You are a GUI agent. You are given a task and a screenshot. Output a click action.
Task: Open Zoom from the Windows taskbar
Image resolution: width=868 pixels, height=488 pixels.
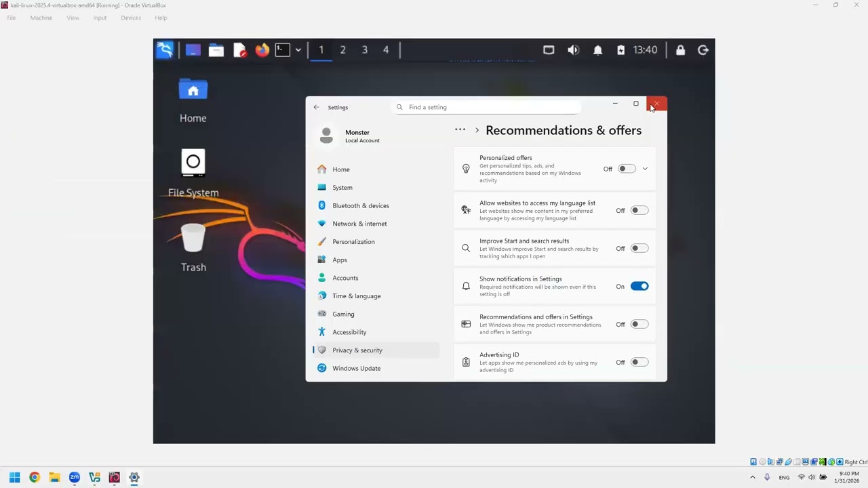(75, 477)
